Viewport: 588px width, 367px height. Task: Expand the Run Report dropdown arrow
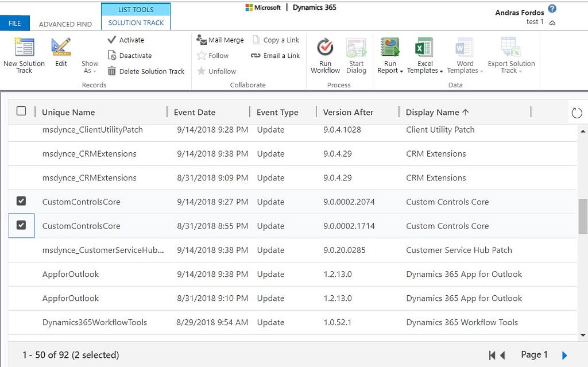(x=401, y=71)
